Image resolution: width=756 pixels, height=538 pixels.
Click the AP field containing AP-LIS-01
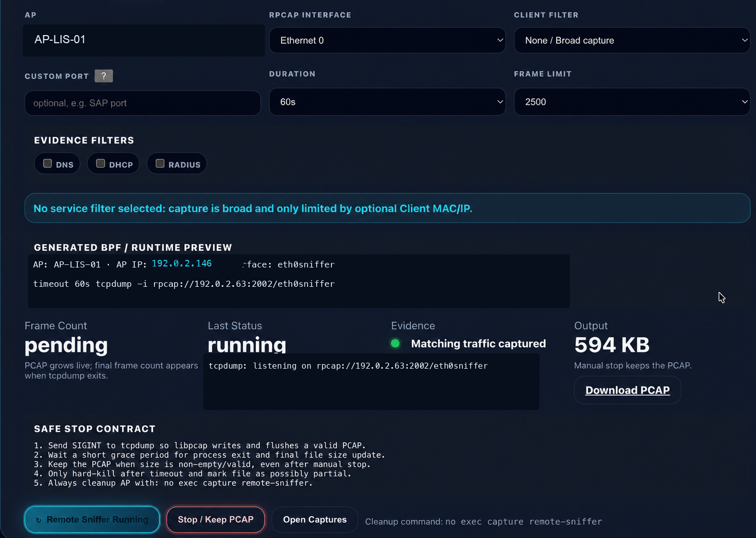(144, 40)
